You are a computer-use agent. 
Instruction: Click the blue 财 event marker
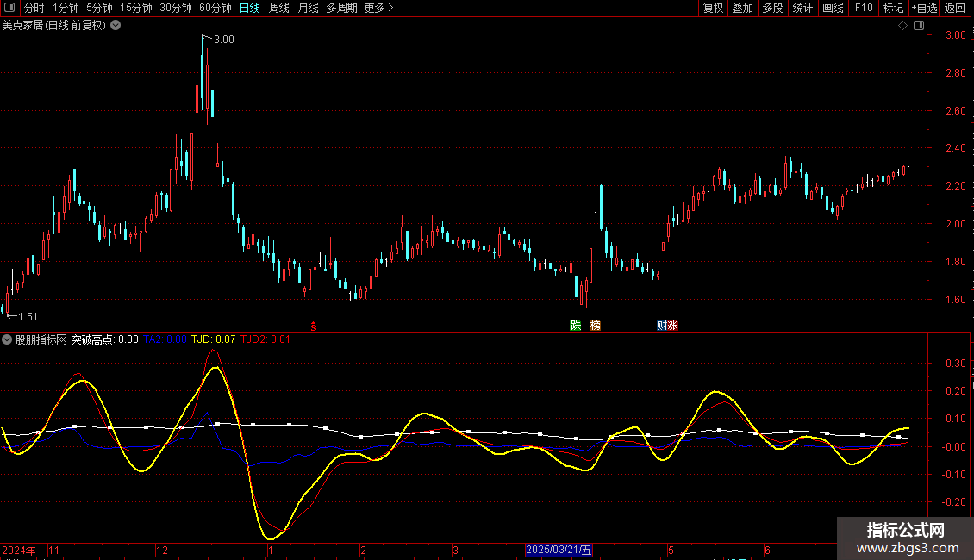pyautogui.click(x=662, y=326)
